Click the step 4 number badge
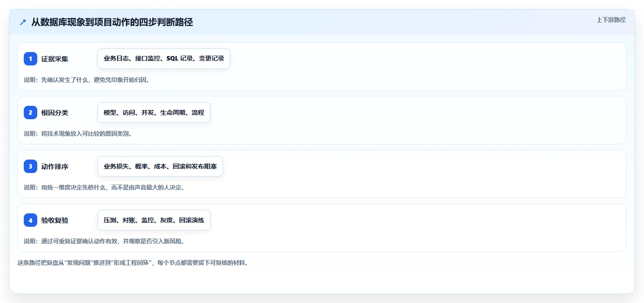 coord(31,220)
